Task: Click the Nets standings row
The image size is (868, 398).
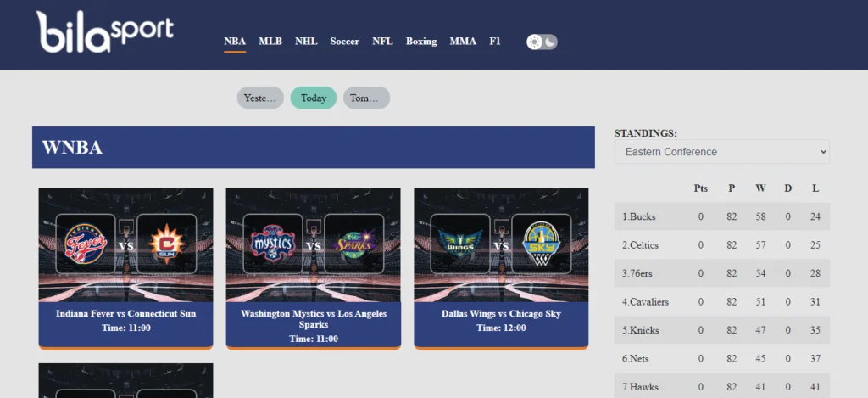Action: point(722,359)
